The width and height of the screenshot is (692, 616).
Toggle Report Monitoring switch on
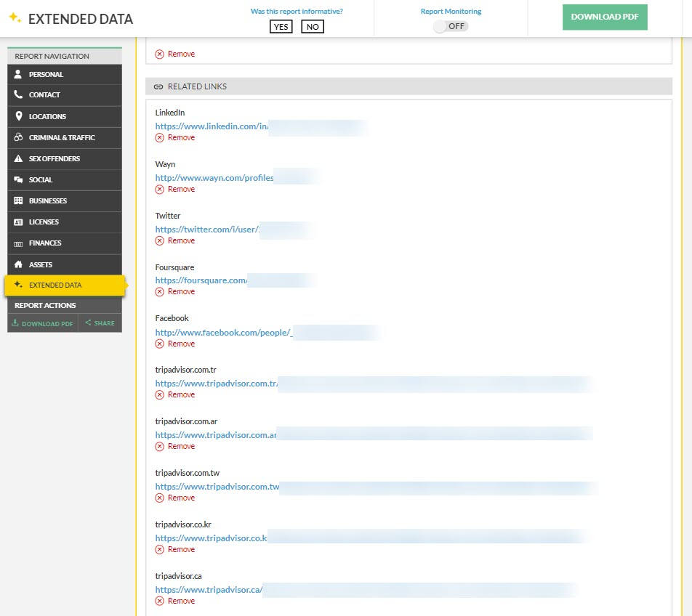coord(450,26)
